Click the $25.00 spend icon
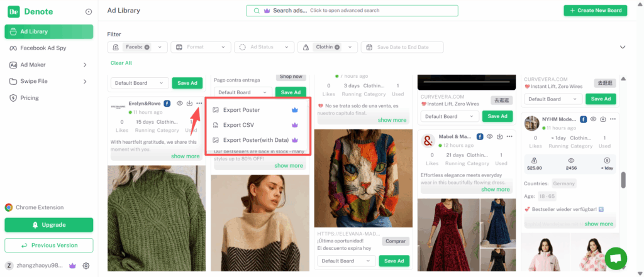 [x=535, y=160]
